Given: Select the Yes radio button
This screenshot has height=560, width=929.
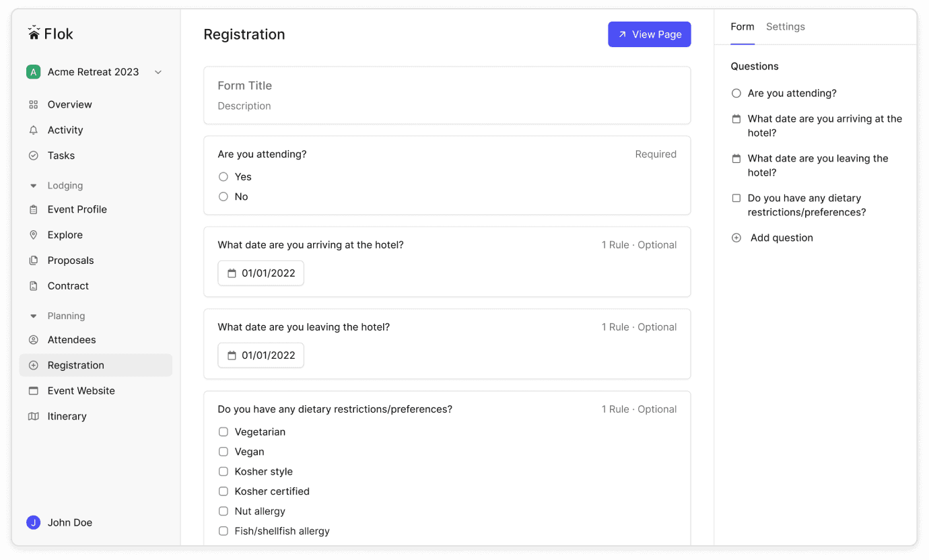Looking at the screenshot, I should pos(223,177).
